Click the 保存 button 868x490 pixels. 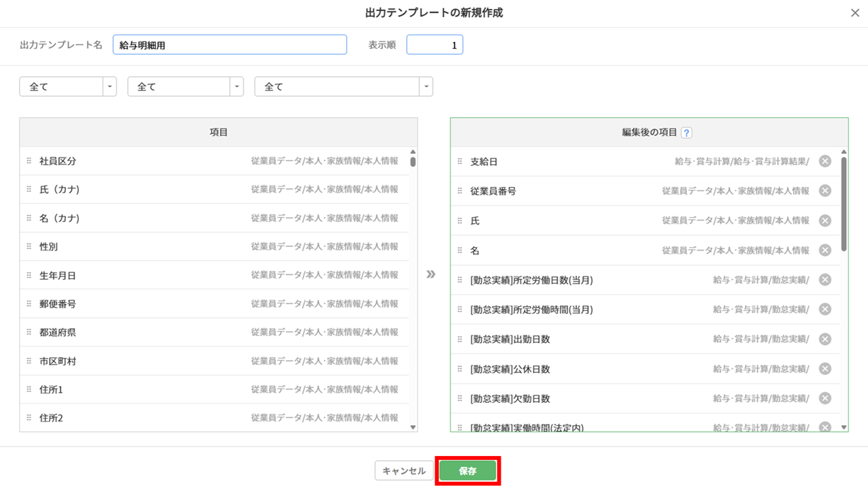click(x=467, y=471)
